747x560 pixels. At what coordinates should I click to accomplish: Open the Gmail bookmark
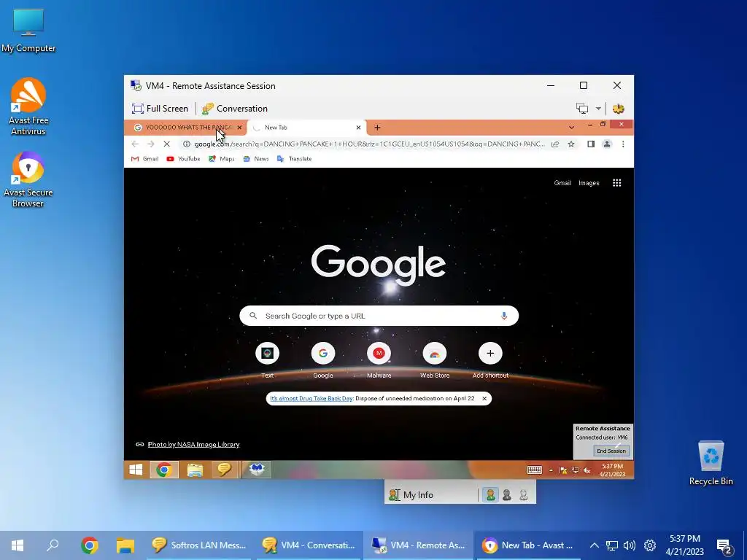coord(145,159)
